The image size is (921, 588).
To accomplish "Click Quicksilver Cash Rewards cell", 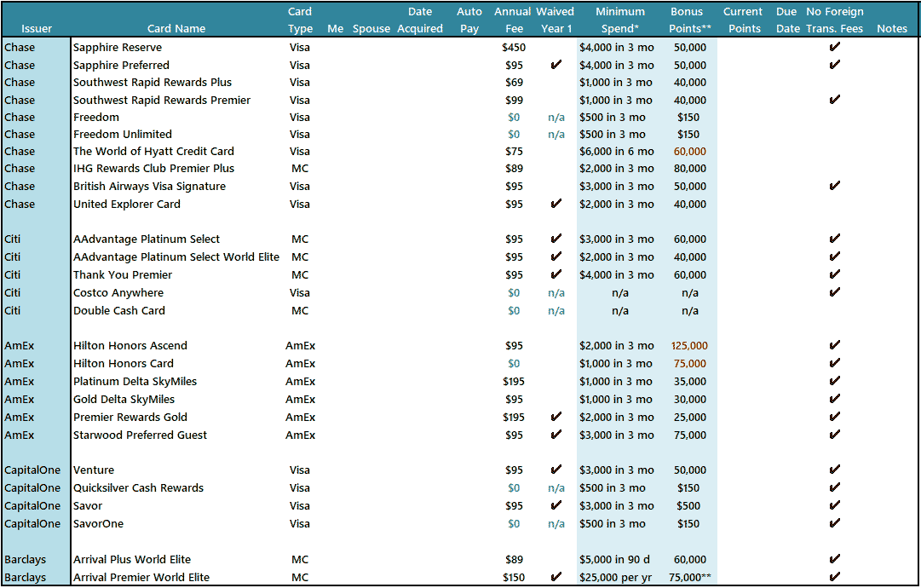I will (x=139, y=487).
